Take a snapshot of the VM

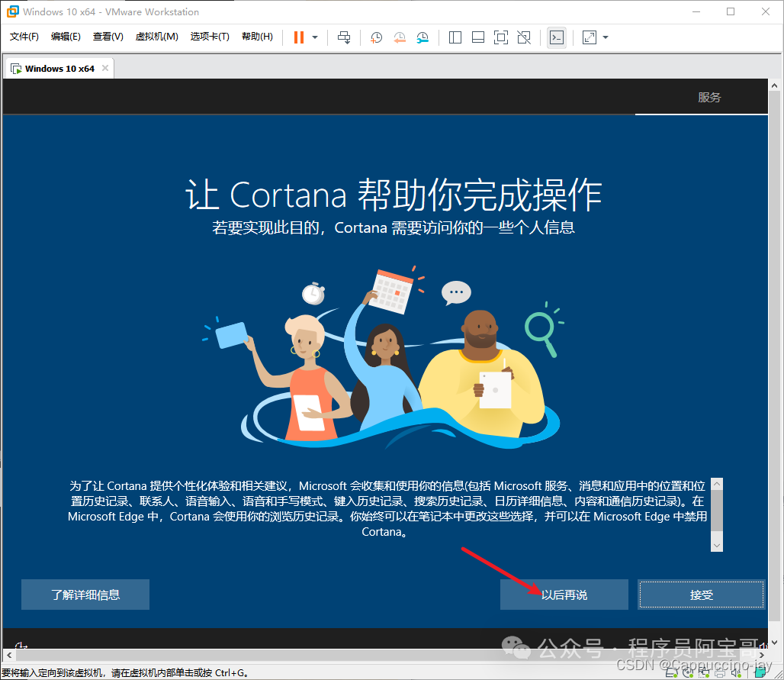click(376, 37)
